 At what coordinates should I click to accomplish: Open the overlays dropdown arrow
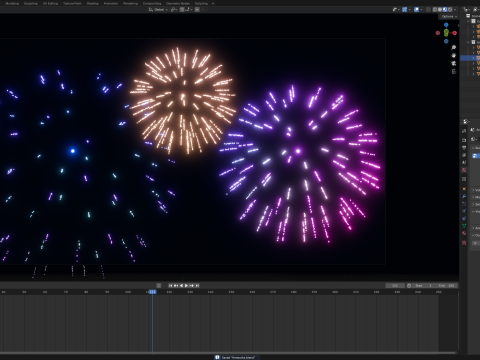pyautogui.click(x=421, y=10)
